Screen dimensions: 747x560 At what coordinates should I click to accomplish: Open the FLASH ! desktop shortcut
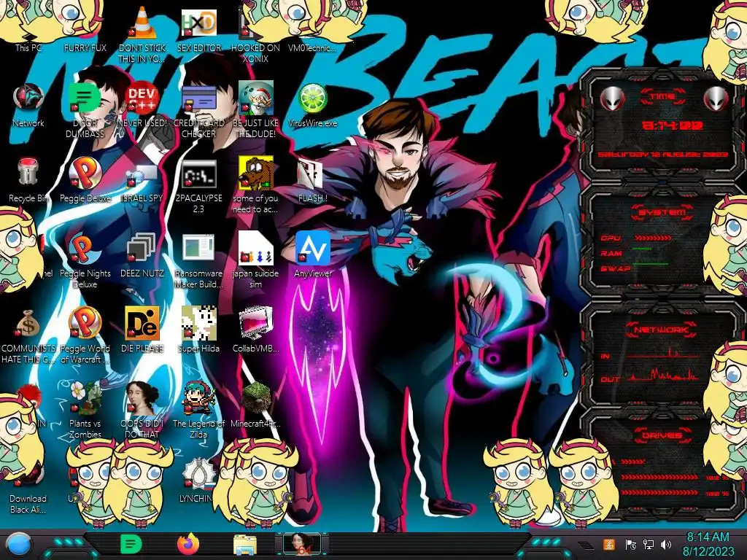[x=312, y=180]
